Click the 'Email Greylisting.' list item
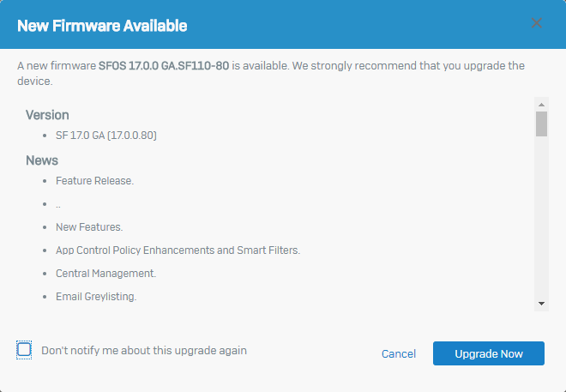The width and height of the screenshot is (566, 392). [96, 296]
